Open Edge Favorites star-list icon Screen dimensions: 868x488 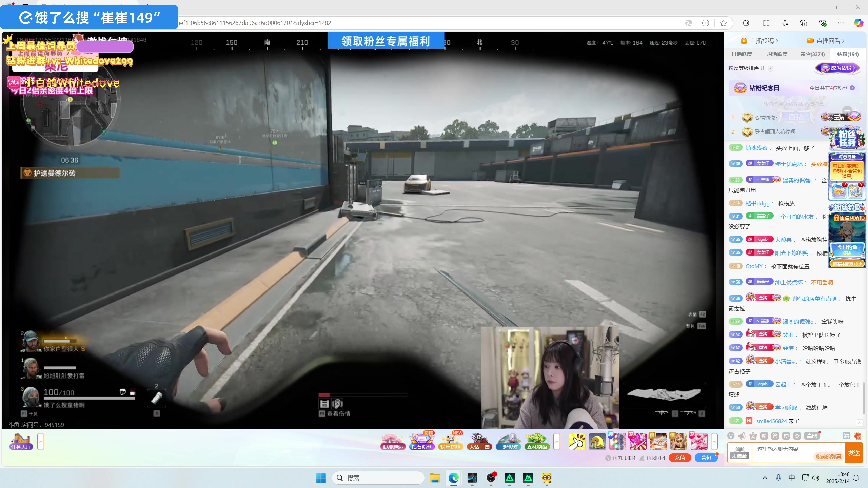point(785,23)
